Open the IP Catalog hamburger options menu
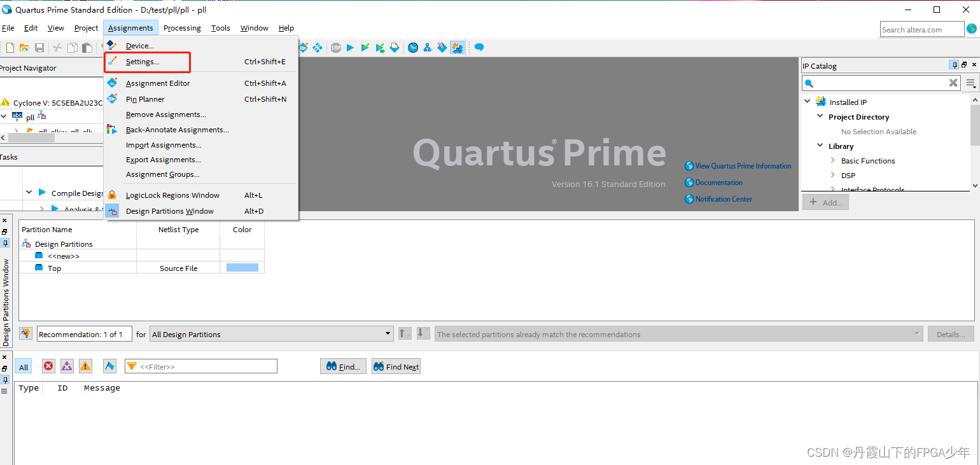The height and width of the screenshot is (465, 980). pyautogui.click(x=970, y=83)
